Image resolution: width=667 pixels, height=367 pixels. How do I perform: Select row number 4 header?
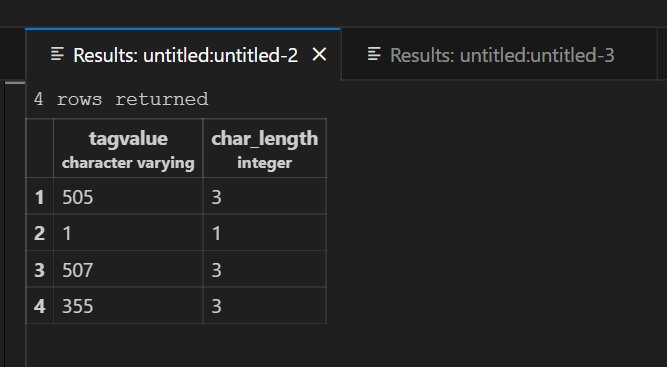40,305
